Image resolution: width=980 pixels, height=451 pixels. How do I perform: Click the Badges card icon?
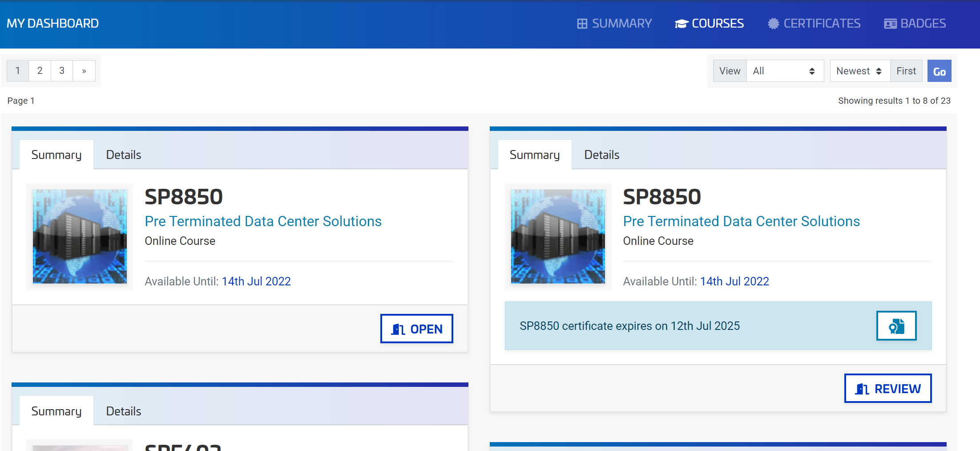[x=890, y=24]
